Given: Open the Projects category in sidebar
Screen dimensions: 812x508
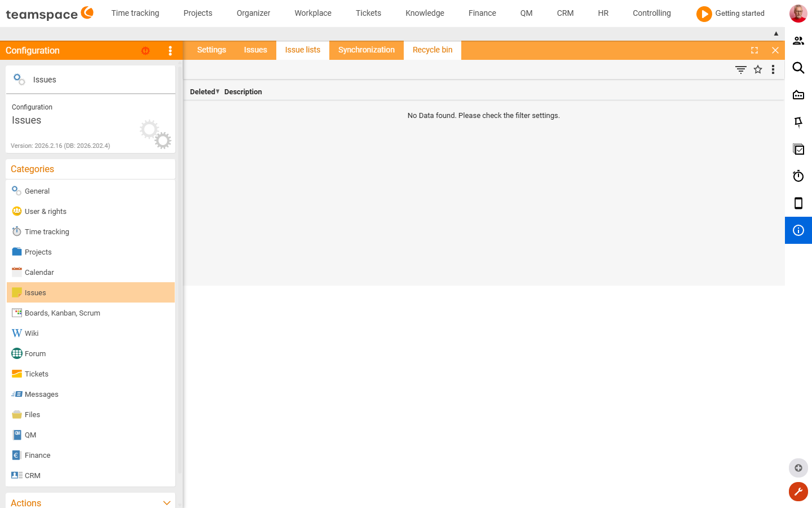Looking at the screenshot, I should point(90,252).
